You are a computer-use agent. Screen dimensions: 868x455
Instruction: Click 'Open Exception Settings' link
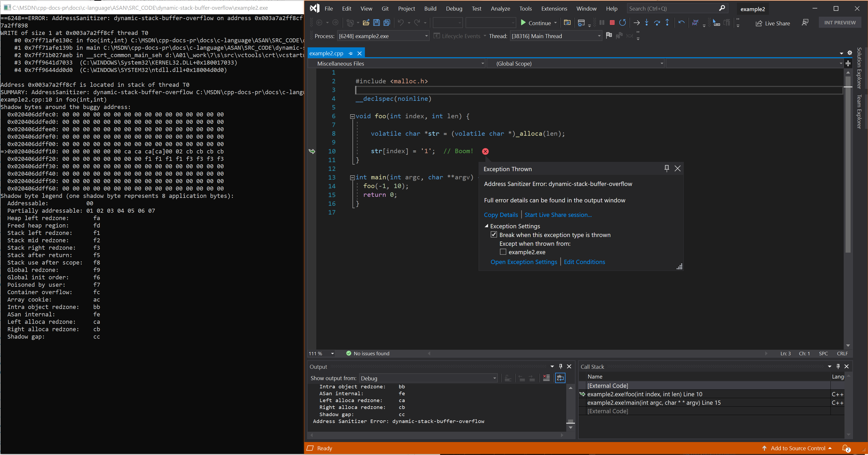pos(523,262)
